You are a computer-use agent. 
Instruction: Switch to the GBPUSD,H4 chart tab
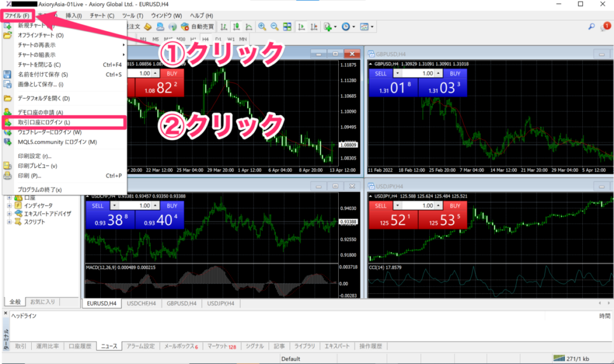(x=181, y=303)
